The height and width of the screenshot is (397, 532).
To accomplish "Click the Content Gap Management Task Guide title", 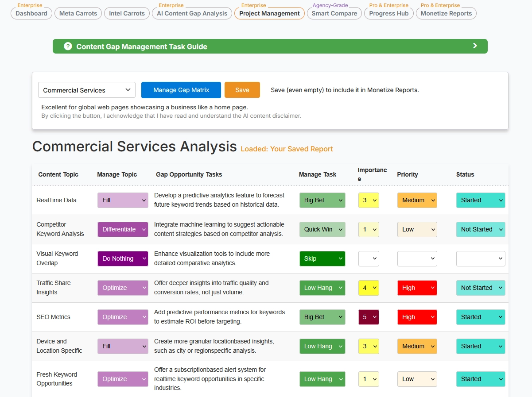I will click(x=142, y=46).
